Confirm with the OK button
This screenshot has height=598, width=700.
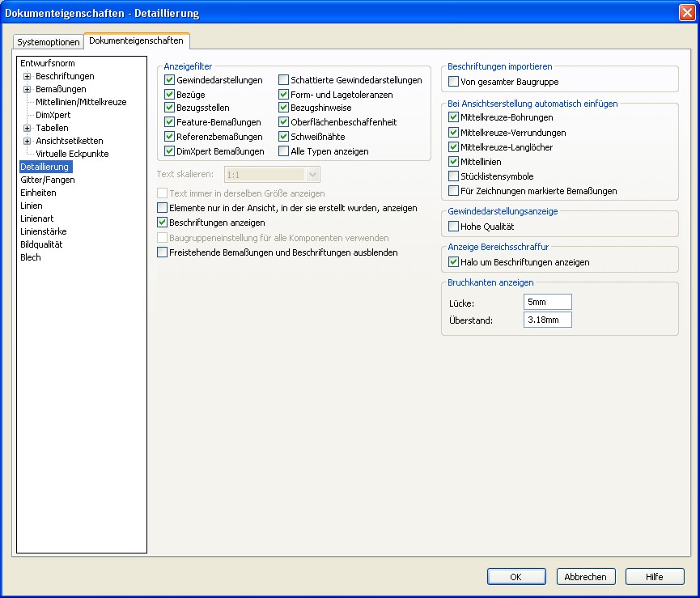pyautogui.click(x=516, y=577)
